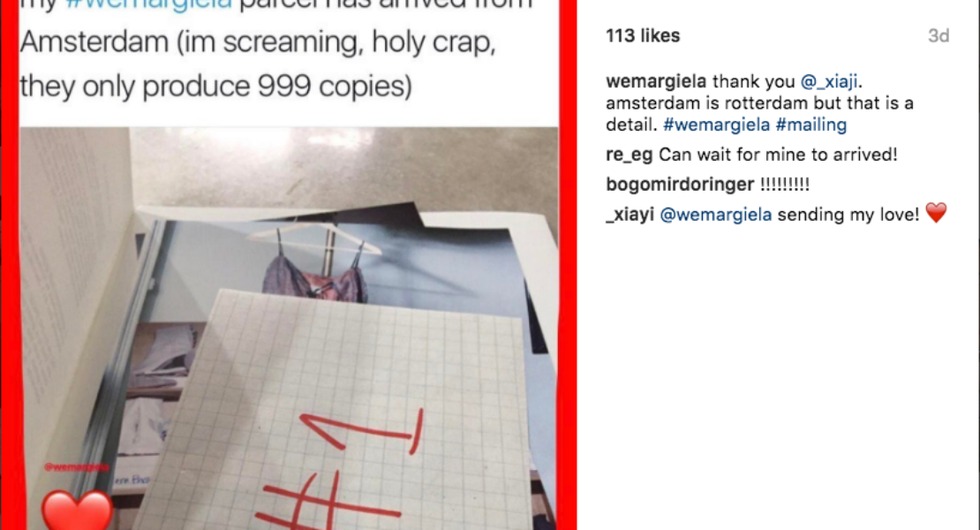This screenshot has width=980, height=530.
Task: Click the large red heart sticker on the photo
Action: click(78, 510)
